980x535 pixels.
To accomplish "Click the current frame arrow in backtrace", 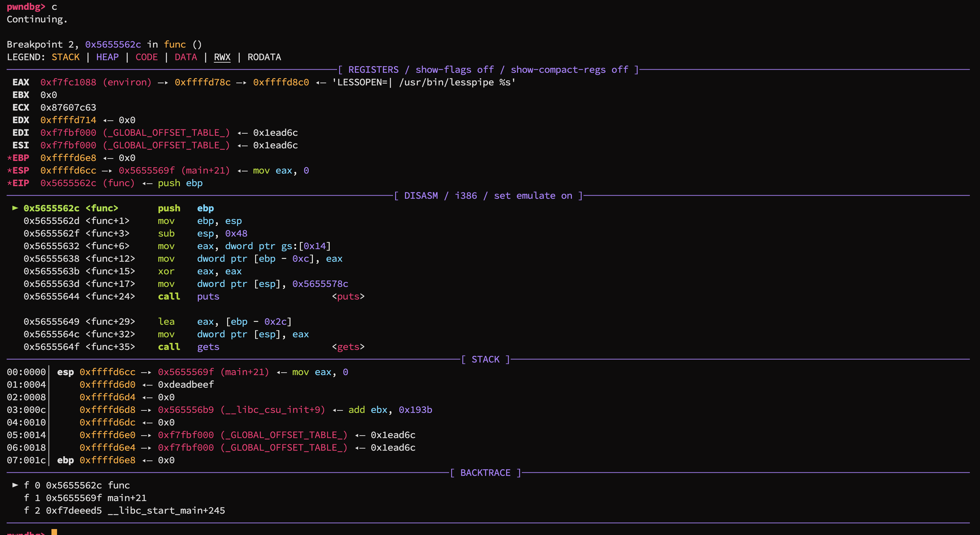I will pos(15,485).
